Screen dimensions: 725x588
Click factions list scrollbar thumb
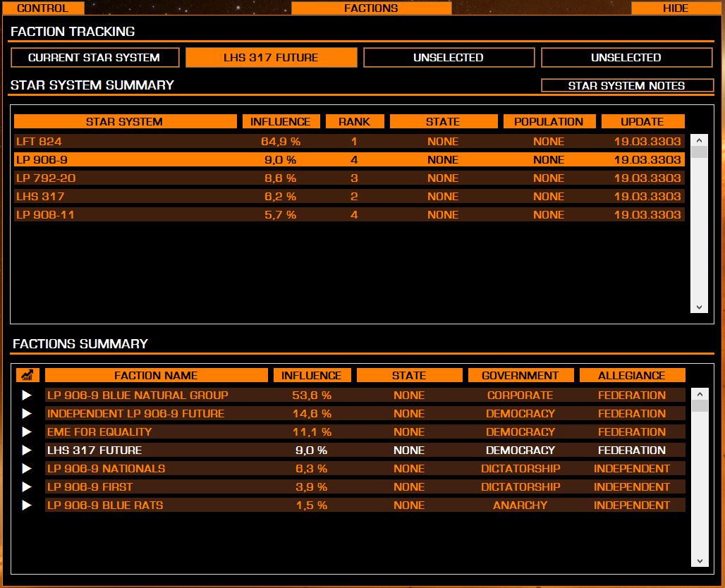pyautogui.click(x=700, y=406)
